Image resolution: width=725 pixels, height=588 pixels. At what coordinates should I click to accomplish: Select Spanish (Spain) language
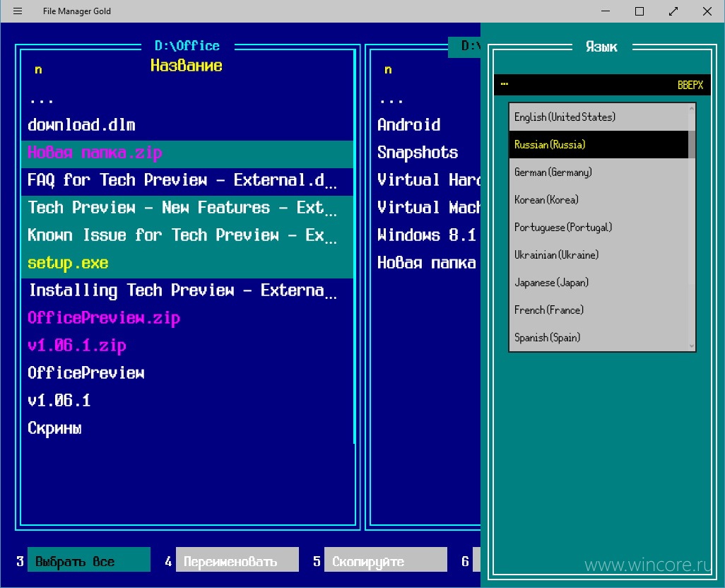coord(599,337)
